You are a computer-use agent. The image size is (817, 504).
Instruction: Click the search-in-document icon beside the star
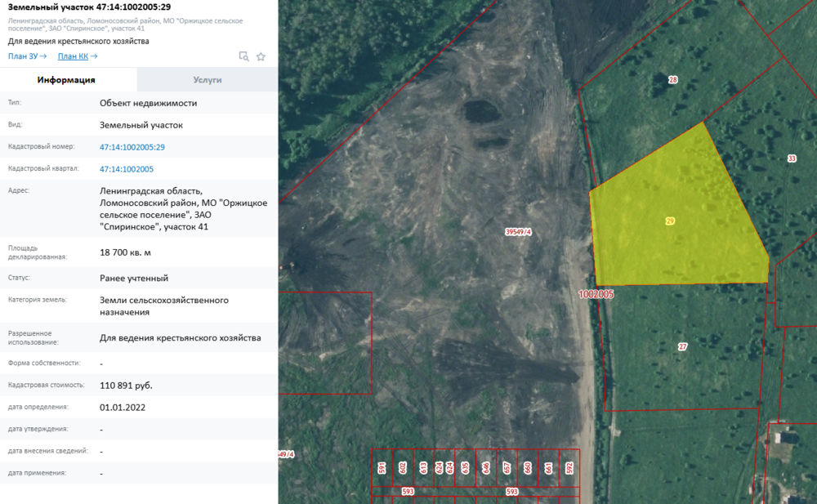pyautogui.click(x=243, y=56)
